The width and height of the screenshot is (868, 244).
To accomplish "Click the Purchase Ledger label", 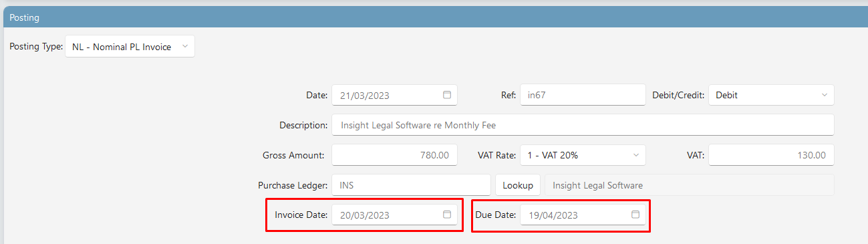I will (293, 185).
